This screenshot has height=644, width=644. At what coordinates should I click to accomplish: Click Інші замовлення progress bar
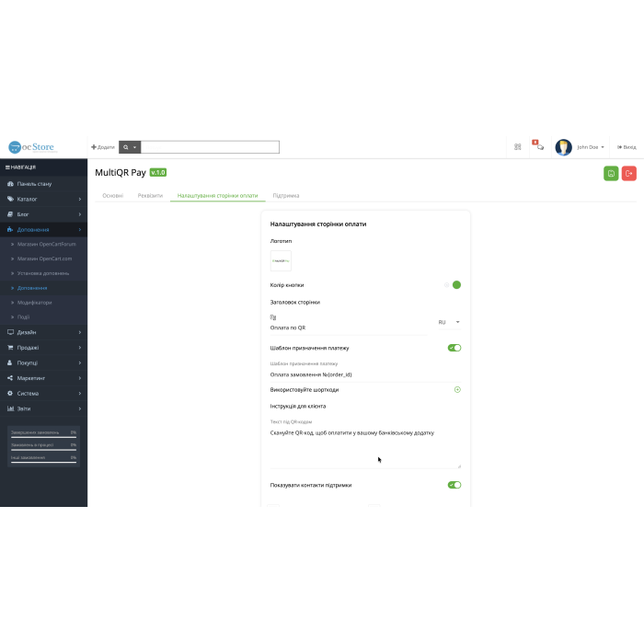(x=43, y=463)
